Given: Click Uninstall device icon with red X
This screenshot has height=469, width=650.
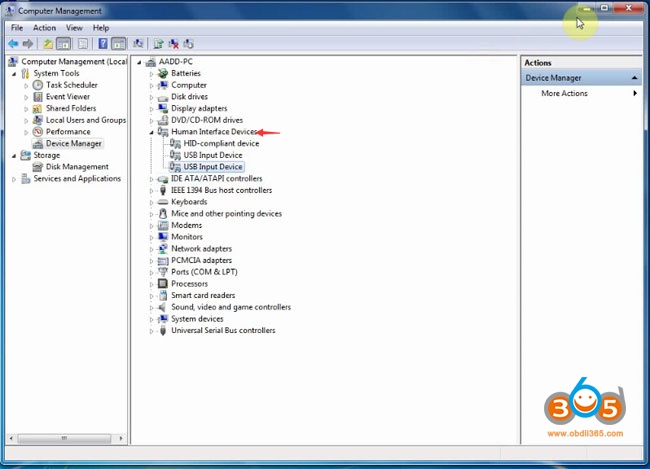Looking at the screenshot, I should 173,44.
